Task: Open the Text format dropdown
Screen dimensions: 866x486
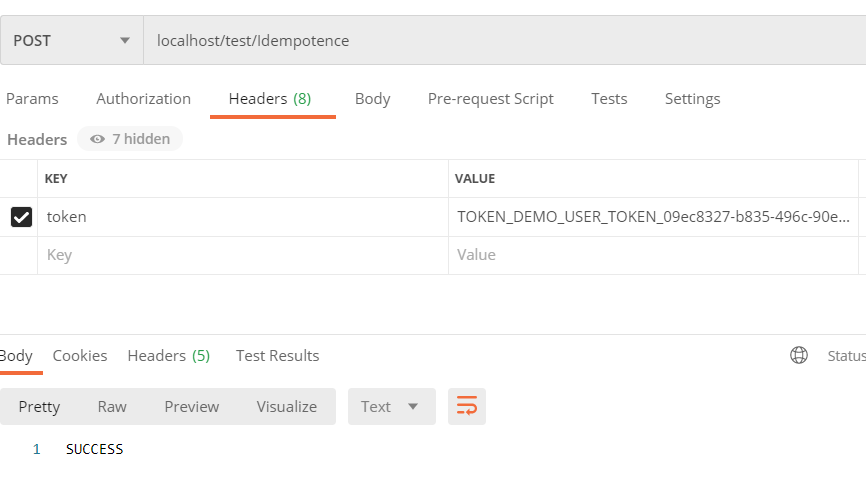Action: point(392,406)
